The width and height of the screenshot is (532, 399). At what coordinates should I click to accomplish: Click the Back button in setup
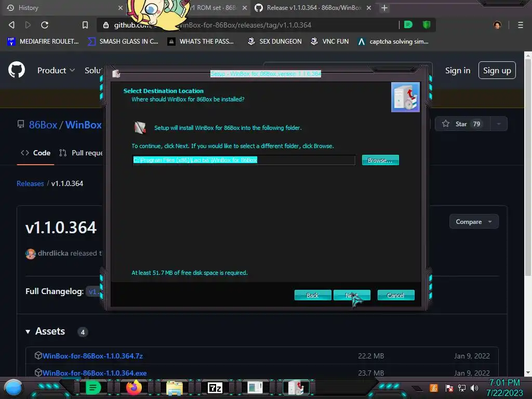tap(312, 295)
